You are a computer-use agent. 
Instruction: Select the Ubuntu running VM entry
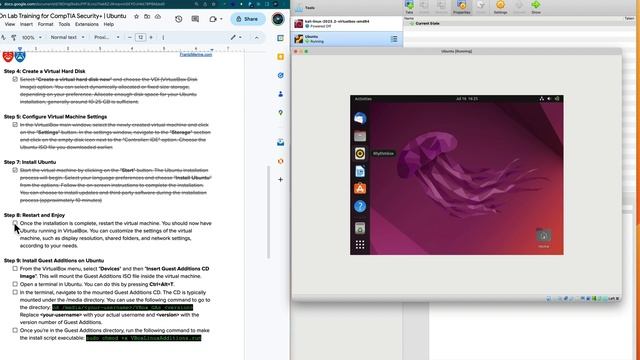coord(347,39)
